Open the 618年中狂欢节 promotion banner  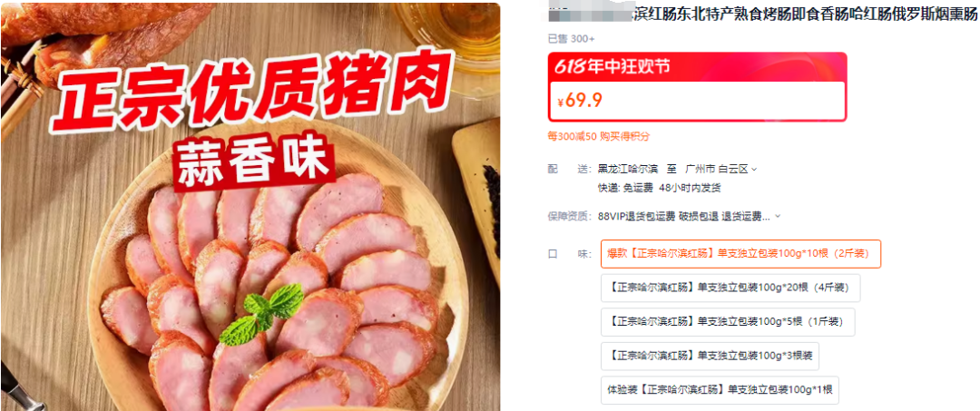pos(697,66)
